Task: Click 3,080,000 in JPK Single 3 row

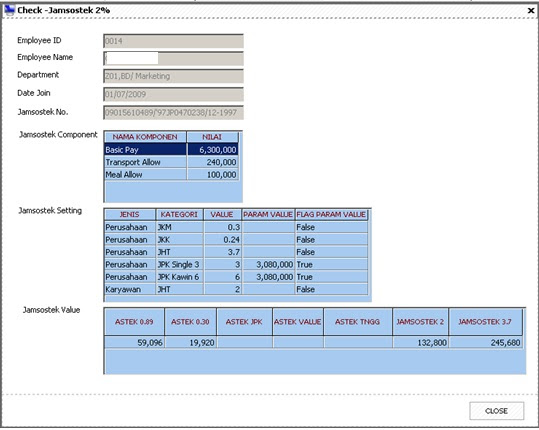Action: tap(268, 264)
